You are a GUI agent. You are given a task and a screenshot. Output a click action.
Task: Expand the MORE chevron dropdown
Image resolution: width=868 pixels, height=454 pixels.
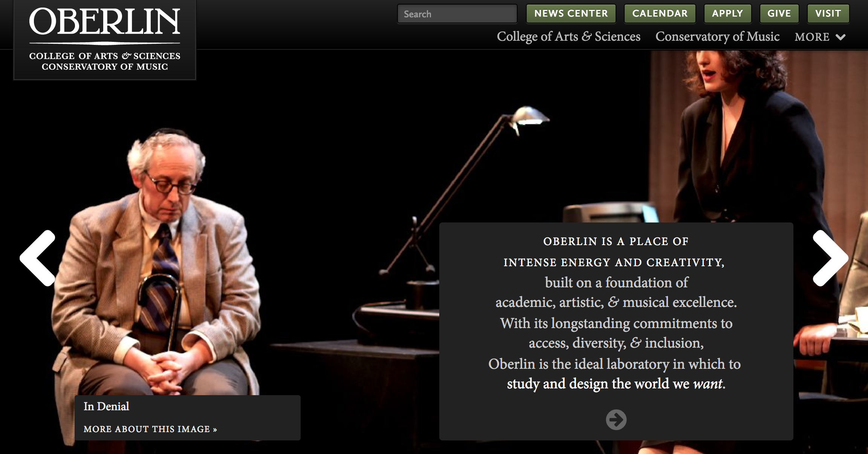pyautogui.click(x=840, y=37)
